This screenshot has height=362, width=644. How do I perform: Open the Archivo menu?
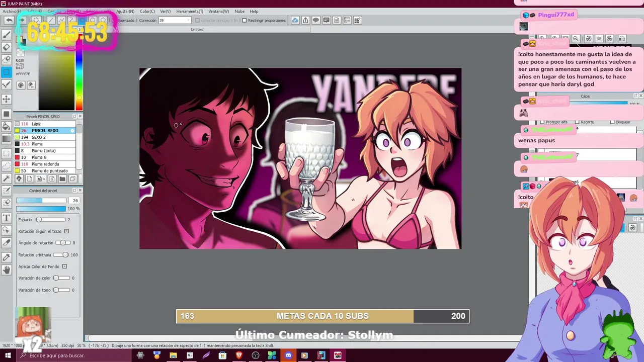[x=12, y=11]
